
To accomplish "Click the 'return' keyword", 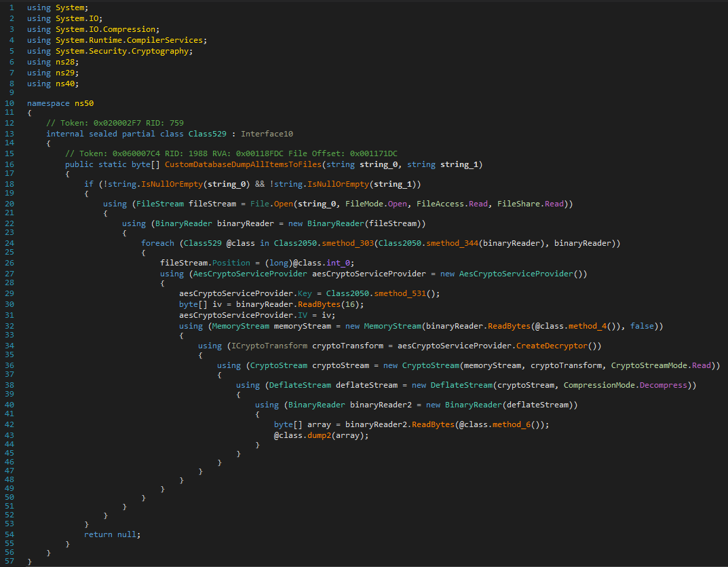I will click(x=98, y=534).
